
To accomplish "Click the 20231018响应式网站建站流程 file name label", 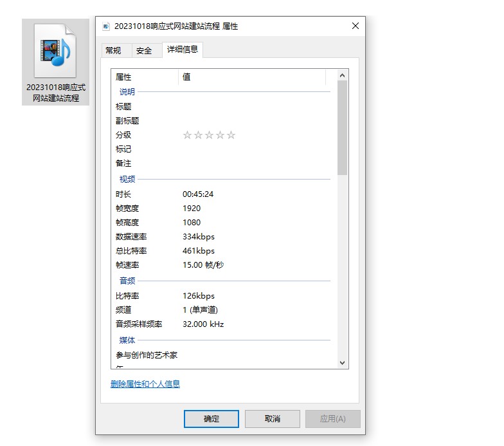I will pos(55,93).
